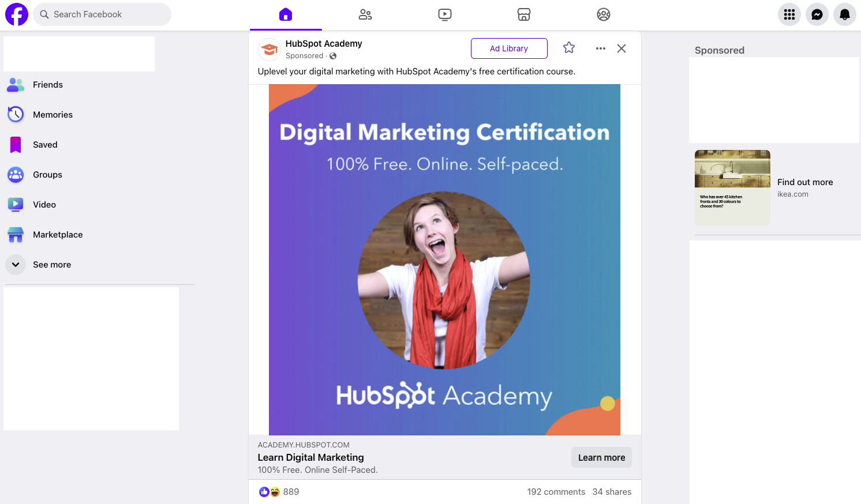Viewport: 861px width, 504px height.
Task: Click the globe public audience icon
Action: tap(333, 56)
